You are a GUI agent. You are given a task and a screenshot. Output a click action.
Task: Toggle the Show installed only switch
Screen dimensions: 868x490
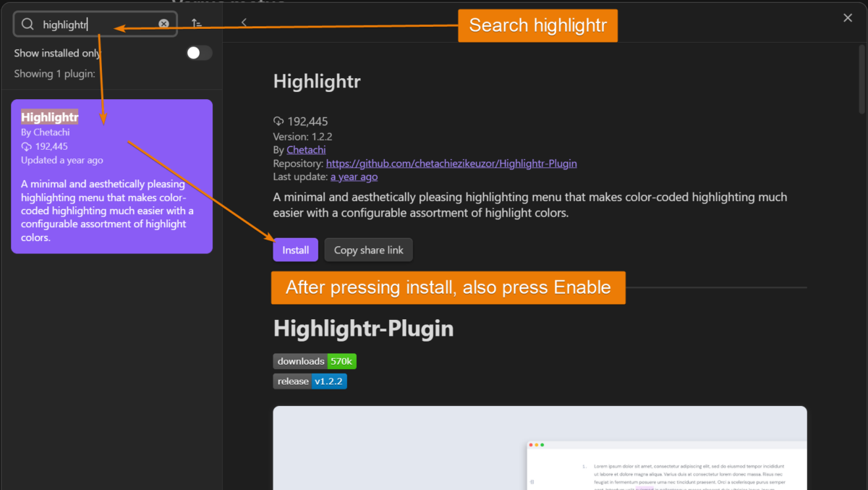[x=198, y=52]
